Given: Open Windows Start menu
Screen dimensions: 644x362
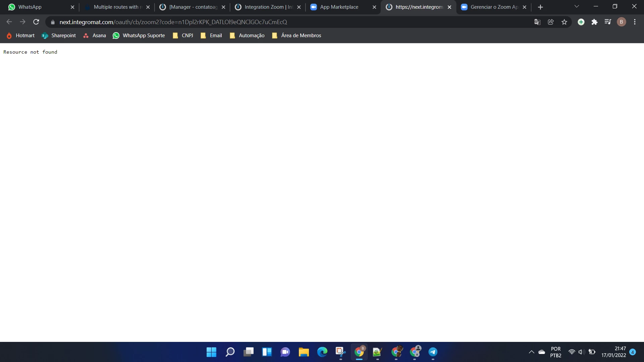Looking at the screenshot, I should click(211, 352).
